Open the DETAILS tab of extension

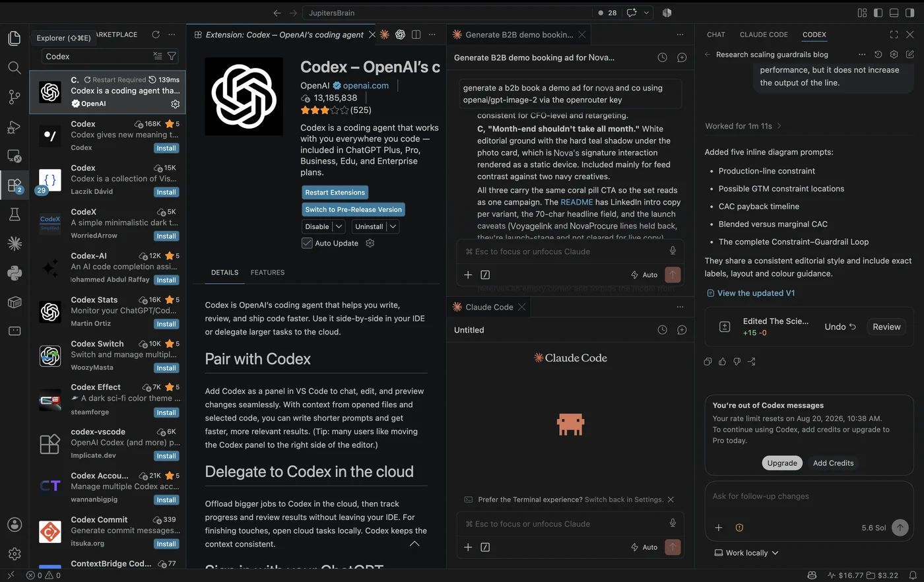coord(224,273)
